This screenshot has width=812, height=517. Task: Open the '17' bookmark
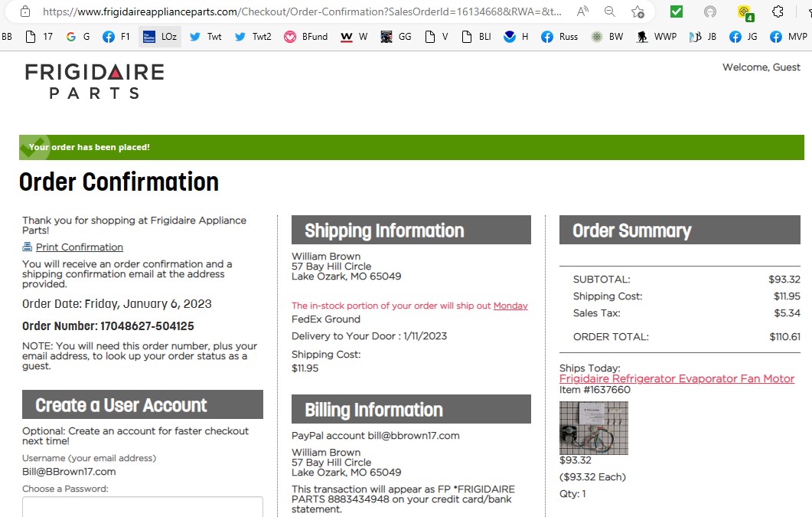tap(39, 37)
